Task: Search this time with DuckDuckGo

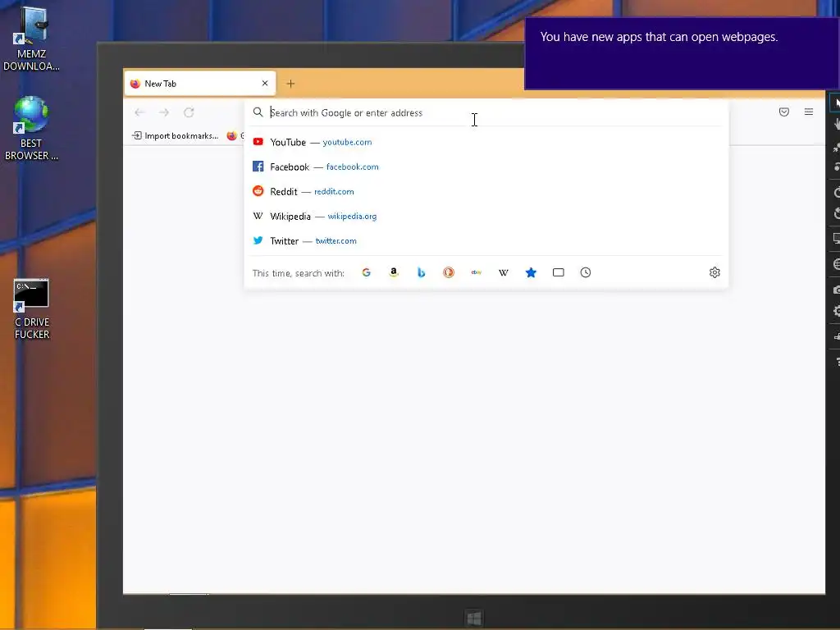Action: coord(449,272)
